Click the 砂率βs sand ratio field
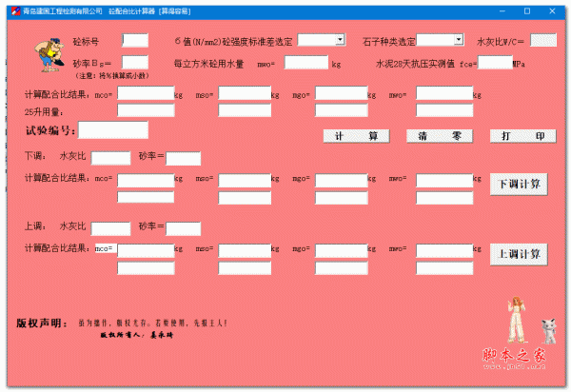This screenshot has width=571, height=392. point(135,63)
